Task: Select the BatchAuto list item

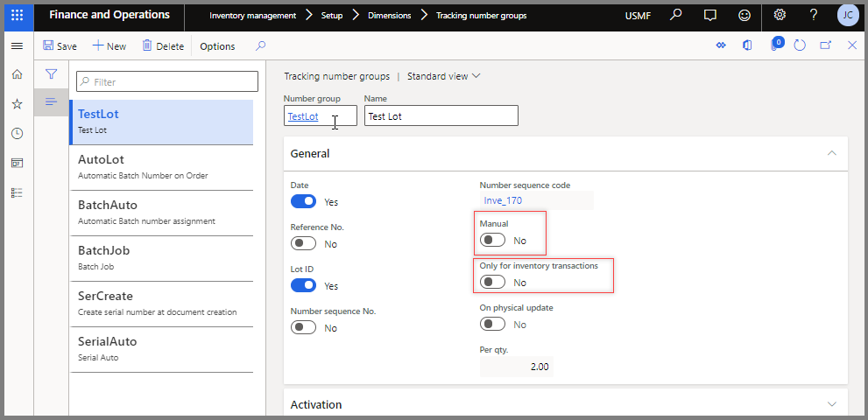Action: tap(161, 213)
